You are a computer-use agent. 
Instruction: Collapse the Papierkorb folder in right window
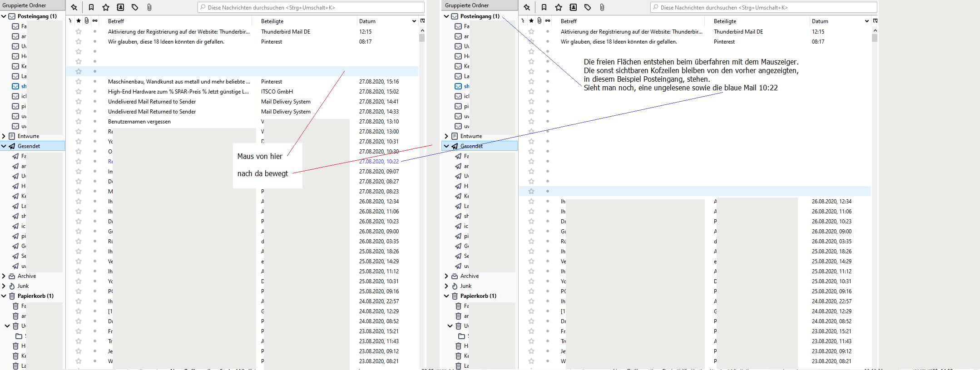[x=446, y=296]
